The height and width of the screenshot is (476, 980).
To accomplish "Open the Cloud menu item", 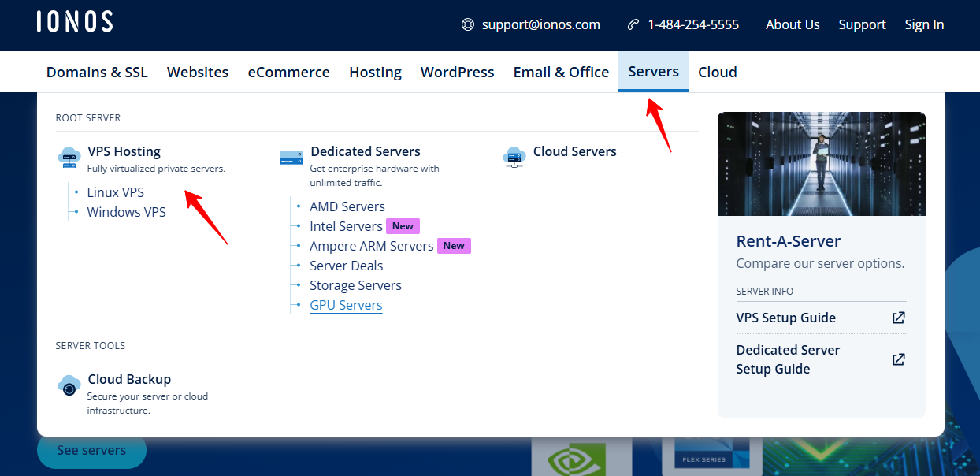I will [717, 72].
